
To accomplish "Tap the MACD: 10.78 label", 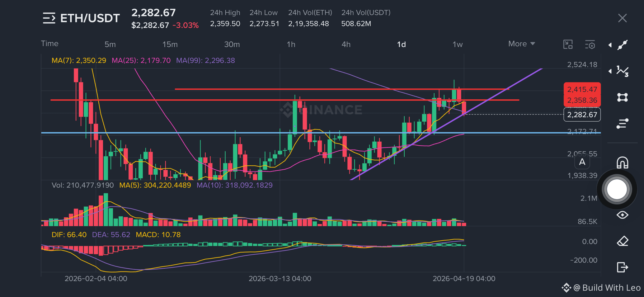I will tap(158, 235).
